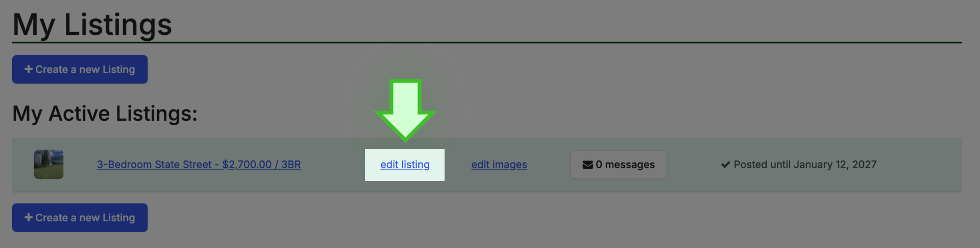Click the My Listings page heading
Viewport: 980px width, 248px height.
pyautogui.click(x=92, y=25)
